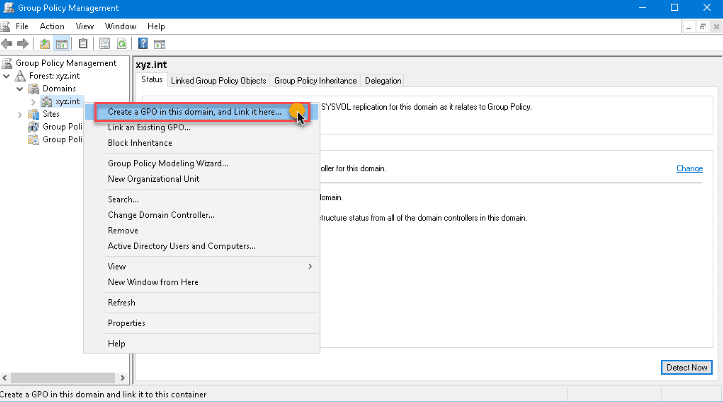Click the tree pane left scroll arrow

coord(5,378)
